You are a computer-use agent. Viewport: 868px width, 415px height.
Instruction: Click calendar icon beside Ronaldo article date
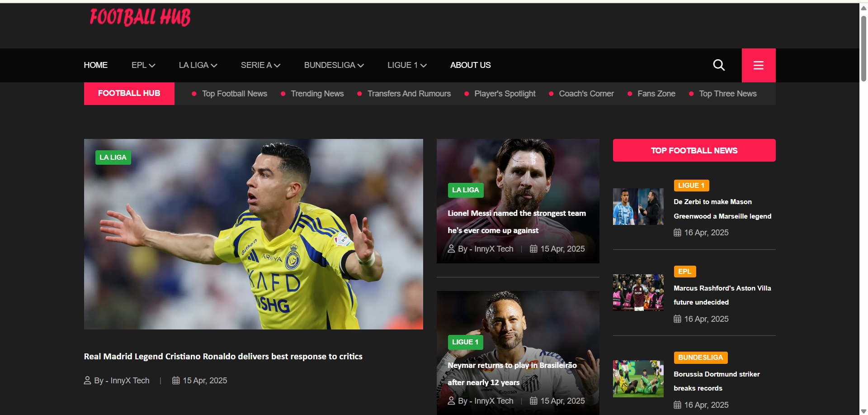click(176, 381)
